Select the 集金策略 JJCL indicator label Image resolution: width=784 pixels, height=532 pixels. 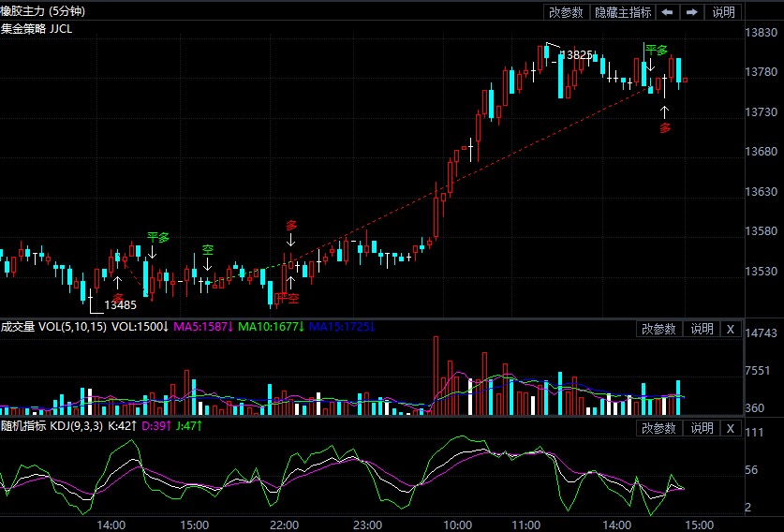pyautogui.click(x=37, y=29)
